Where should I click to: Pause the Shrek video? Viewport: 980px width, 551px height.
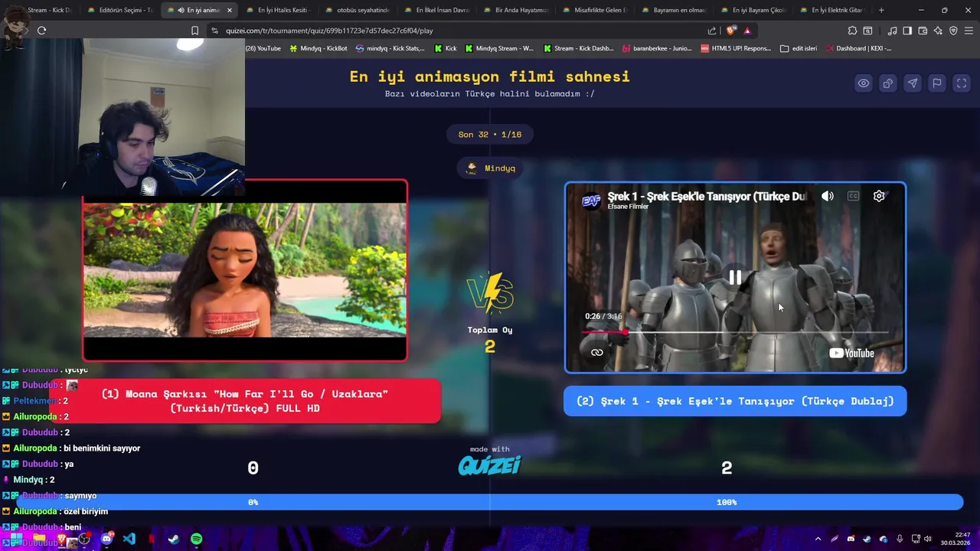tap(735, 278)
